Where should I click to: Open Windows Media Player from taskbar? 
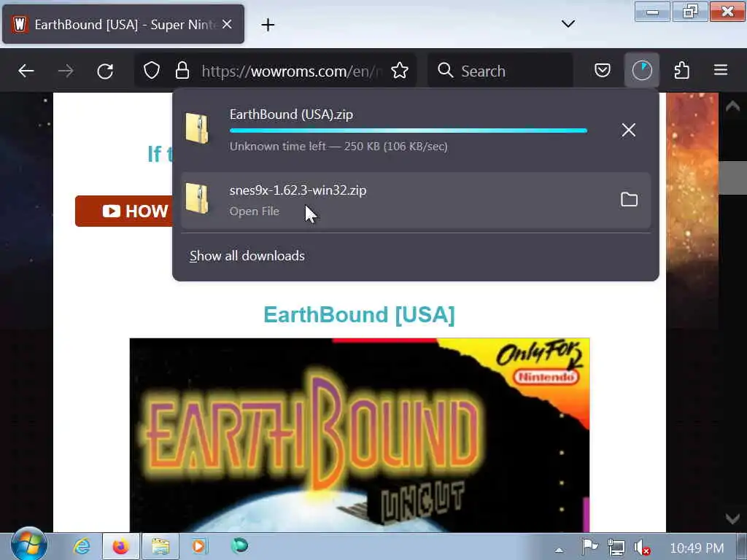[x=200, y=546]
